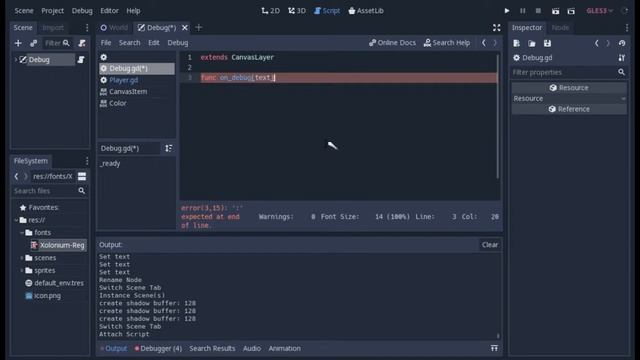Expand the scenes folder
Screen dimensions: 640x360
22,258
